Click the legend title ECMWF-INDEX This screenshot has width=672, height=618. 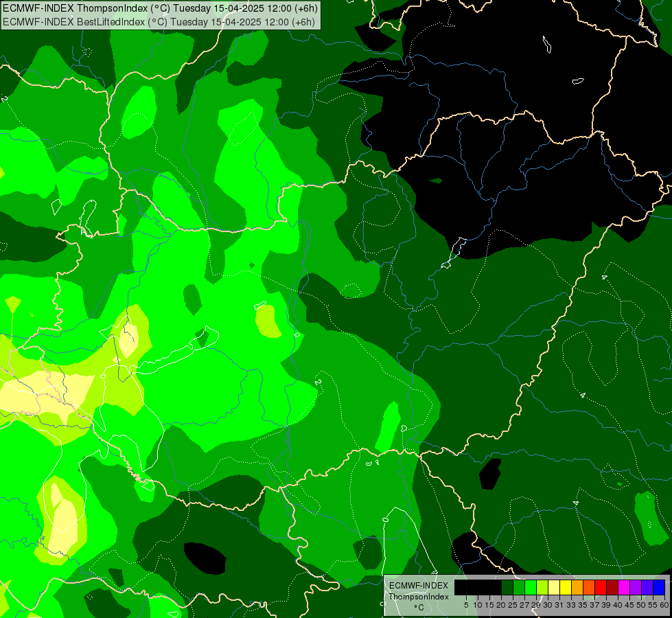click(x=419, y=586)
